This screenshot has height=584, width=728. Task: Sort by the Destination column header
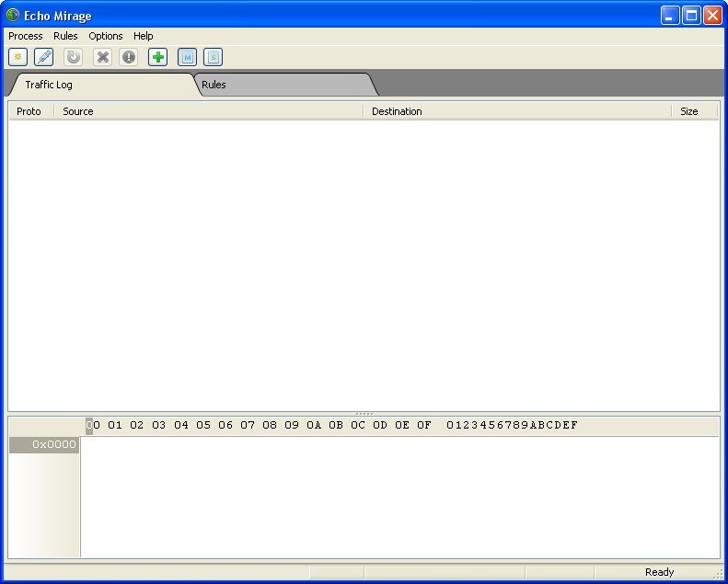(x=517, y=111)
